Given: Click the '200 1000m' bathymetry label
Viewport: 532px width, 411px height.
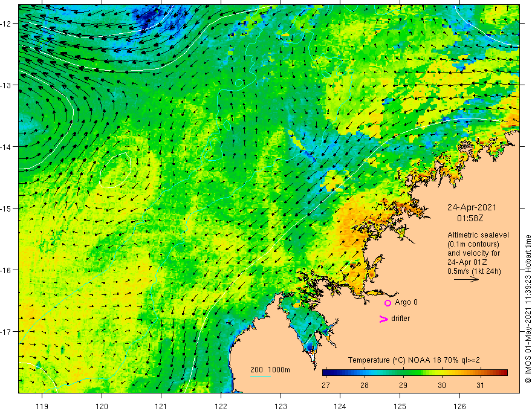Looking at the screenshot, I should [x=270, y=370].
